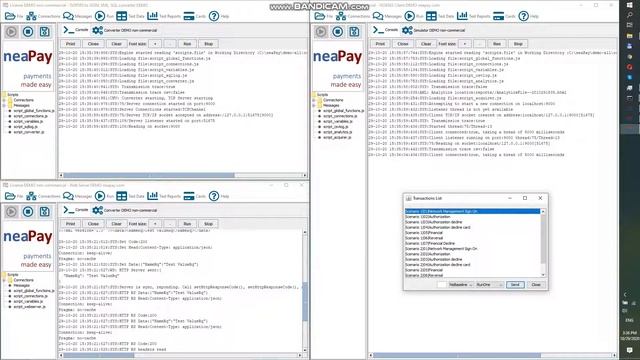Click save disk icon in top-left converter sidebar
This screenshot has width=640, height=360.
(x=44, y=31)
